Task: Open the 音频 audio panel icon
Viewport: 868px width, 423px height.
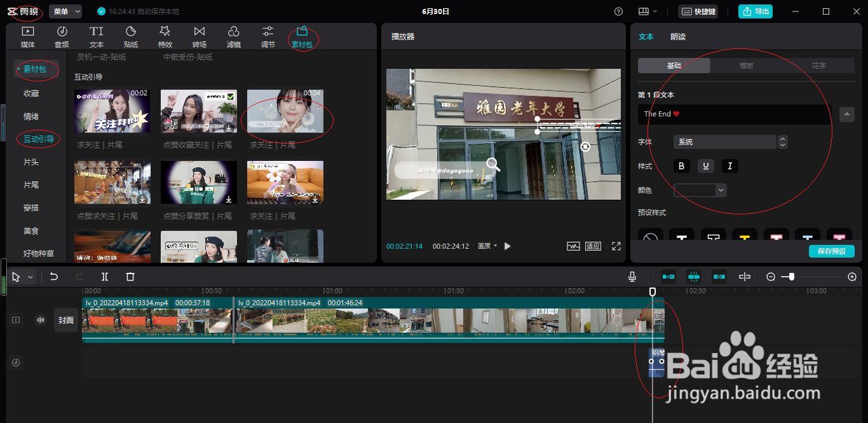Action: pos(62,37)
